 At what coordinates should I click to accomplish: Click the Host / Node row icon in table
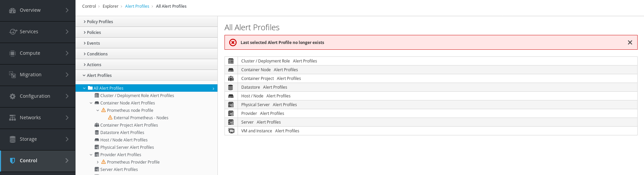pos(231,96)
